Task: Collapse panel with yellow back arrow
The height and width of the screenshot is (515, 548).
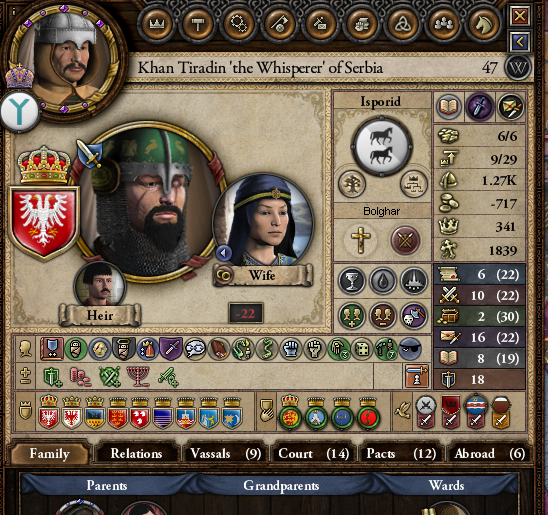Action: (x=520, y=42)
